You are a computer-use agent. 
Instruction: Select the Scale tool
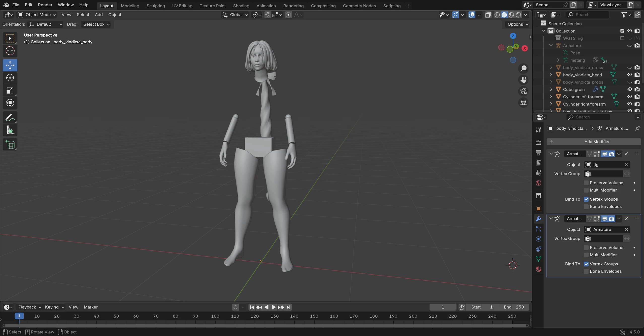coord(10,90)
